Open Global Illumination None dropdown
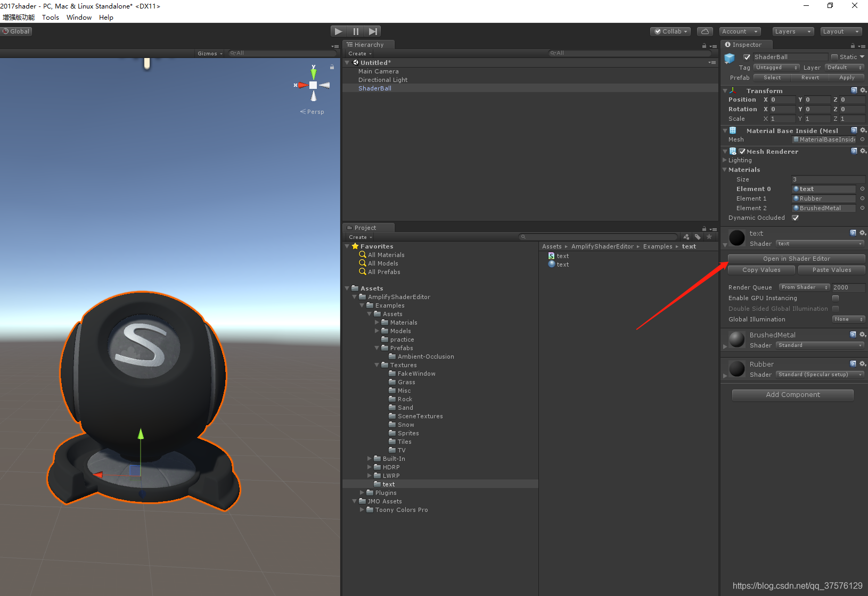The height and width of the screenshot is (596, 868). (x=848, y=319)
